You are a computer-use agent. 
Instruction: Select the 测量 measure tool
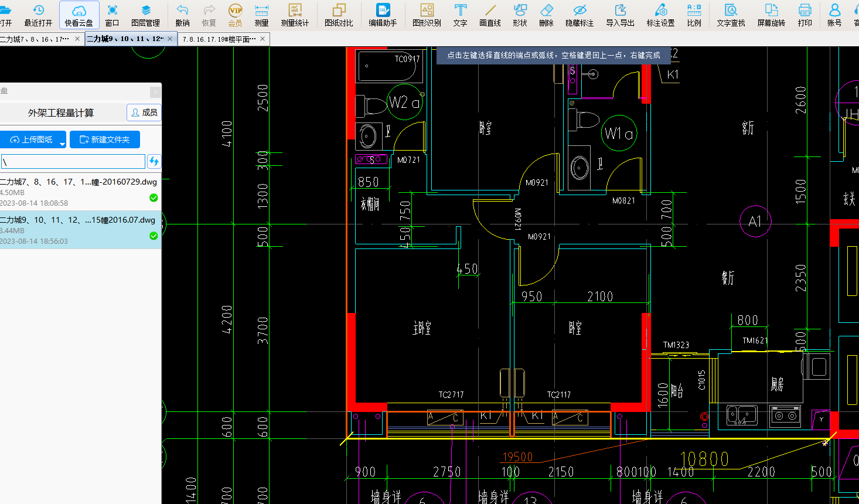tap(261, 15)
